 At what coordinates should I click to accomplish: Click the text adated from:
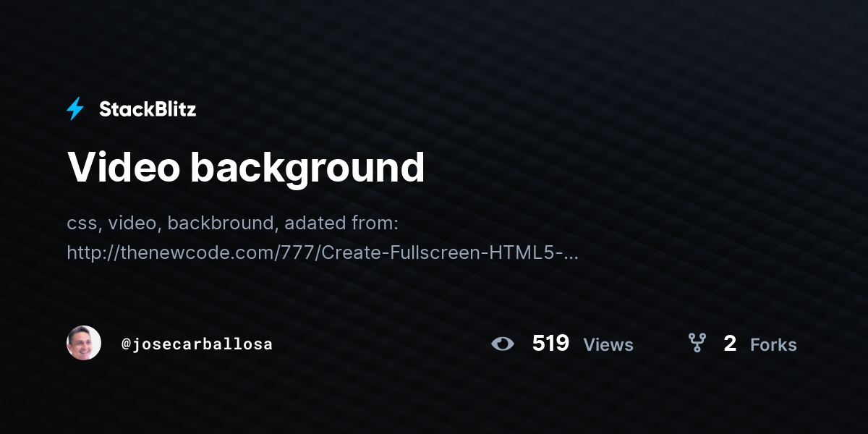(x=342, y=224)
